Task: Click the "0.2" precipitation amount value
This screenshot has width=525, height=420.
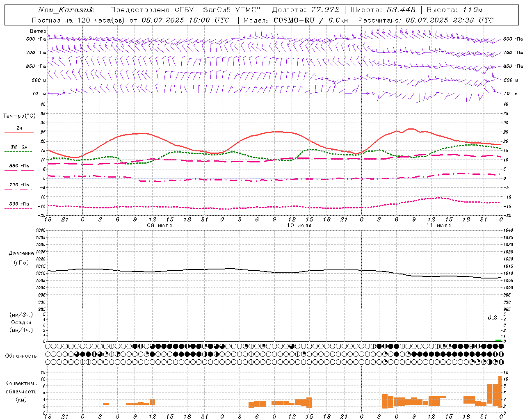Action: pos(492,318)
